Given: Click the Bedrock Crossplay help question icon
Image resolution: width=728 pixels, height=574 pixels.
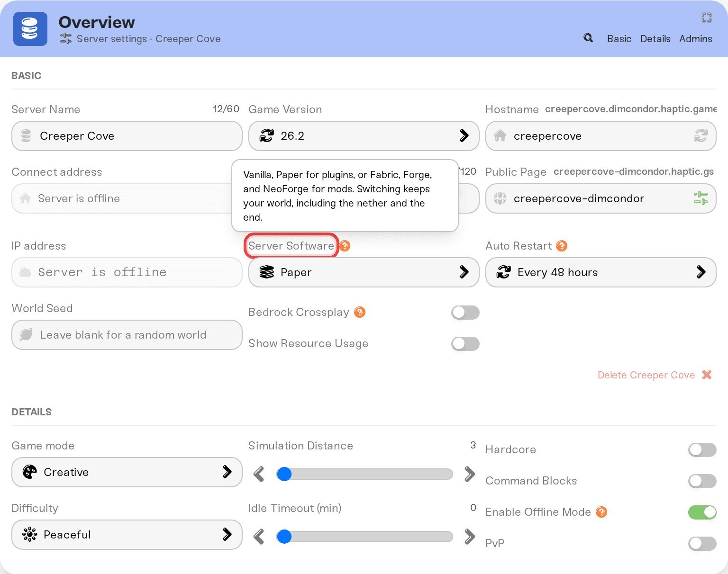Looking at the screenshot, I should [x=360, y=312].
